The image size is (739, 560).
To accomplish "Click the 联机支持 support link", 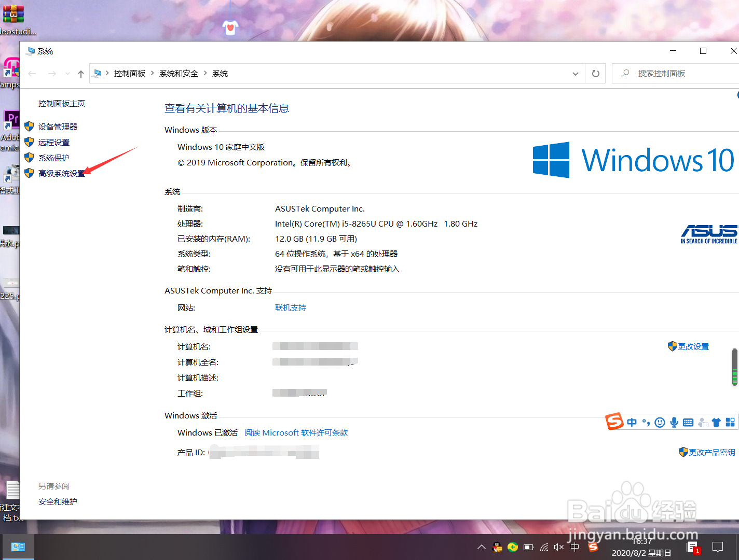I will tap(290, 307).
